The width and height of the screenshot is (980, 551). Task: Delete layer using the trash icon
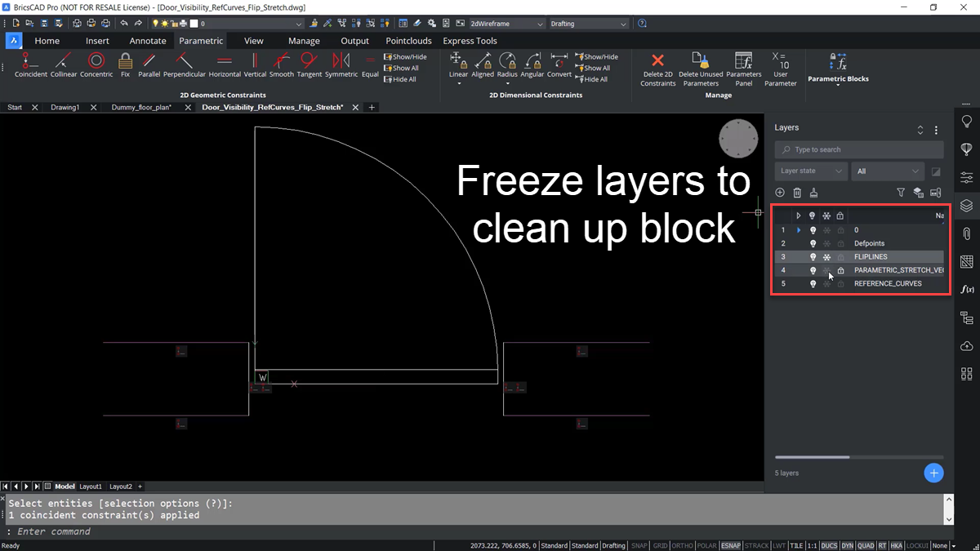coord(798,193)
